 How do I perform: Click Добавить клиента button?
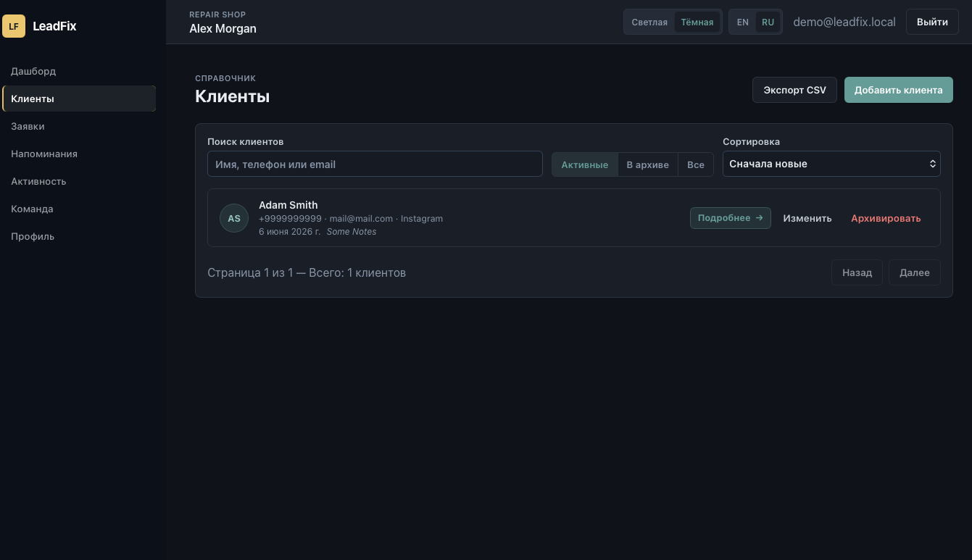pos(899,90)
